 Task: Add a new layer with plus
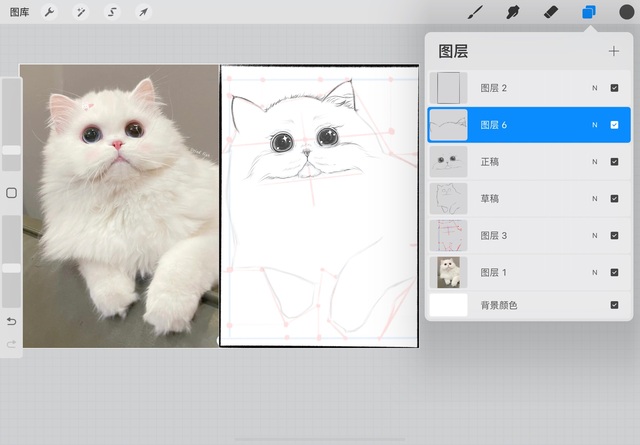(x=613, y=51)
